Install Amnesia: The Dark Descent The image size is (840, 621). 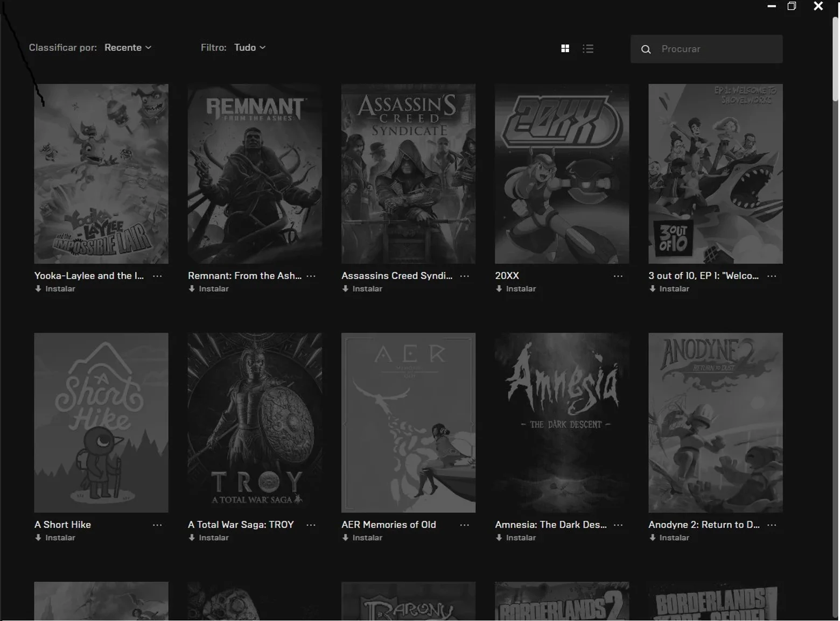coord(516,538)
